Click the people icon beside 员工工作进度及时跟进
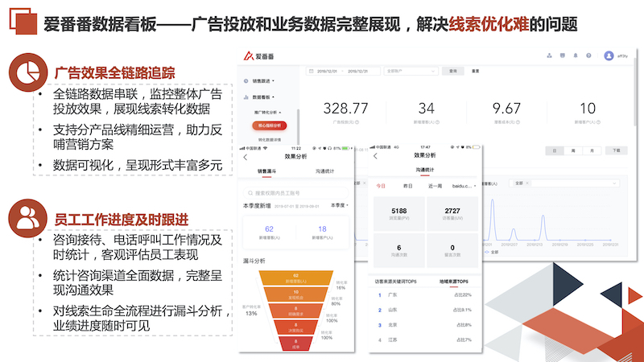644x362 pixels. pos(27,218)
